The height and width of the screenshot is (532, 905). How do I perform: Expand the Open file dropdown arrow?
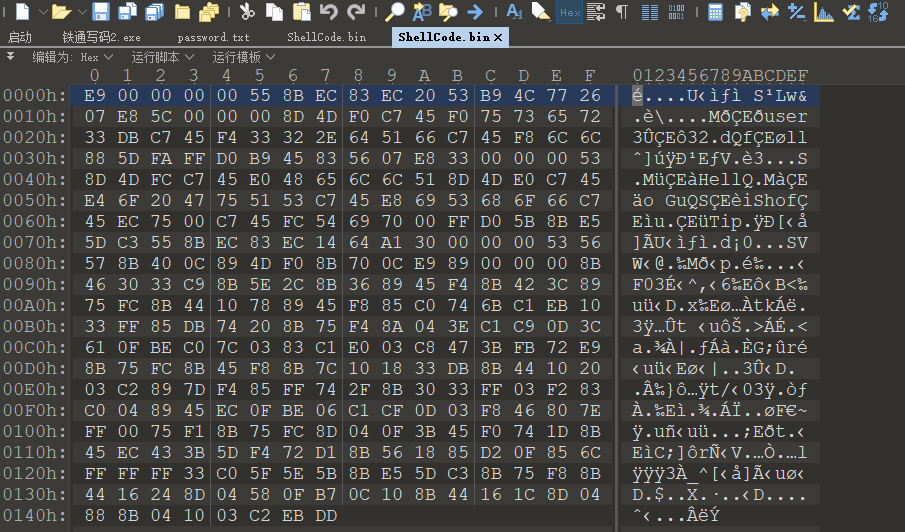point(81,11)
